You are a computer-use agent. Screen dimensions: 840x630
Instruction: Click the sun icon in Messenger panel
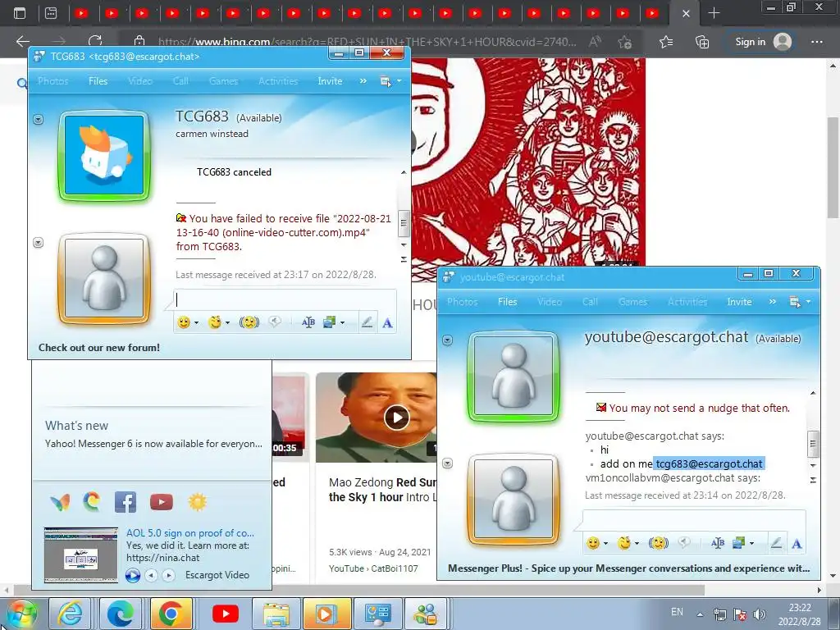coord(197,502)
